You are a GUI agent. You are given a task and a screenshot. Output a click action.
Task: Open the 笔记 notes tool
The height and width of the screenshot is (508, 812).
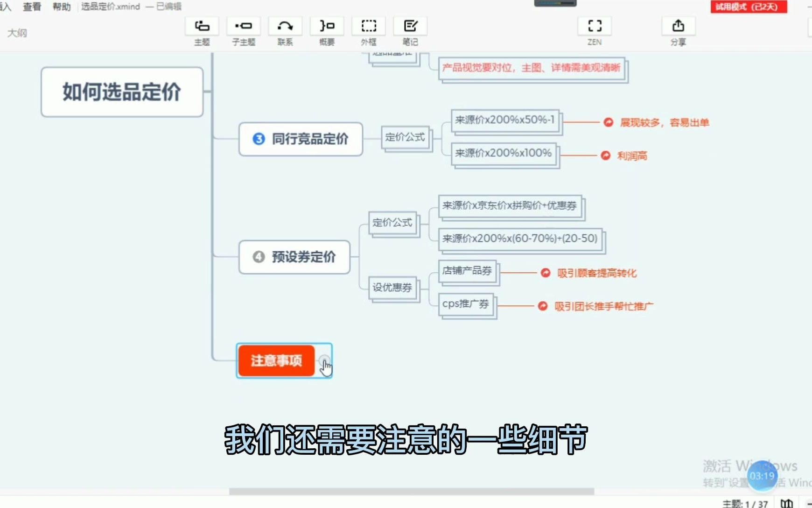click(x=410, y=26)
